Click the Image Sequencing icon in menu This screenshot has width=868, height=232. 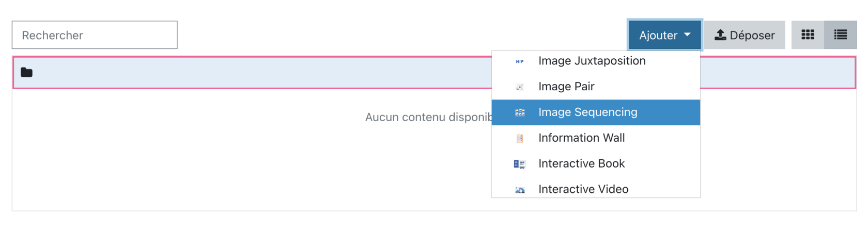pos(520,112)
